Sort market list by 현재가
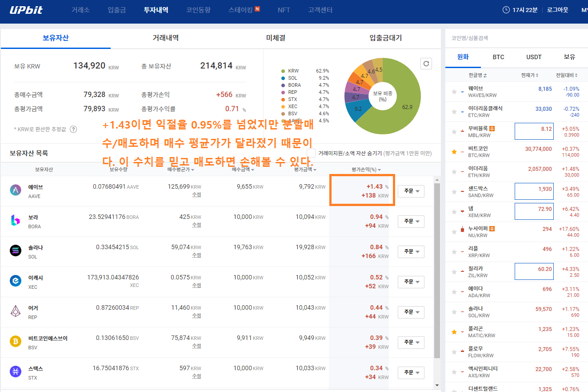The height and width of the screenshot is (392, 588). pyautogui.click(x=530, y=75)
